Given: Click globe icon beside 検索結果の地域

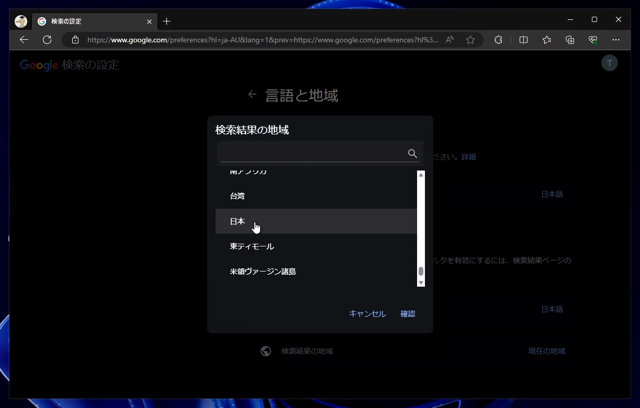Looking at the screenshot, I should (x=266, y=351).
